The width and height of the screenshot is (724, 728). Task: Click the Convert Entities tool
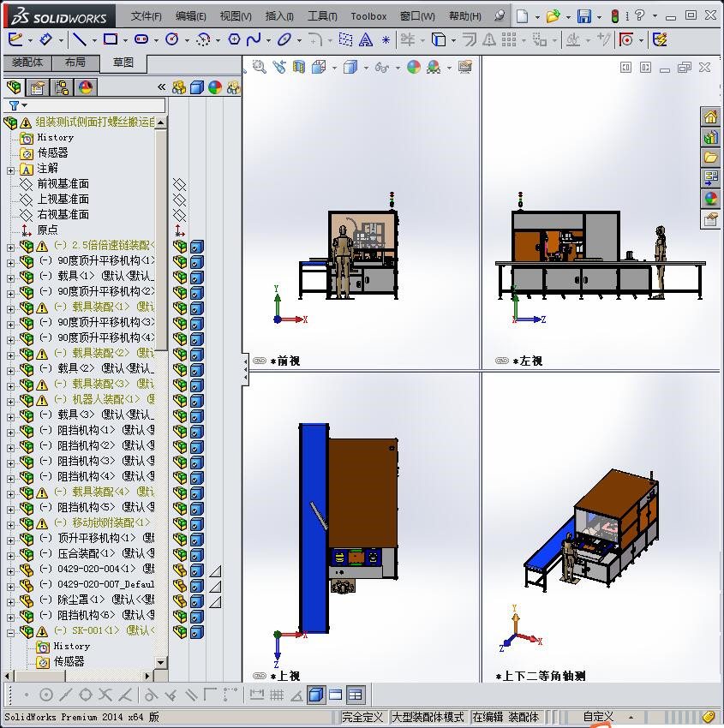tap(439, 39)
